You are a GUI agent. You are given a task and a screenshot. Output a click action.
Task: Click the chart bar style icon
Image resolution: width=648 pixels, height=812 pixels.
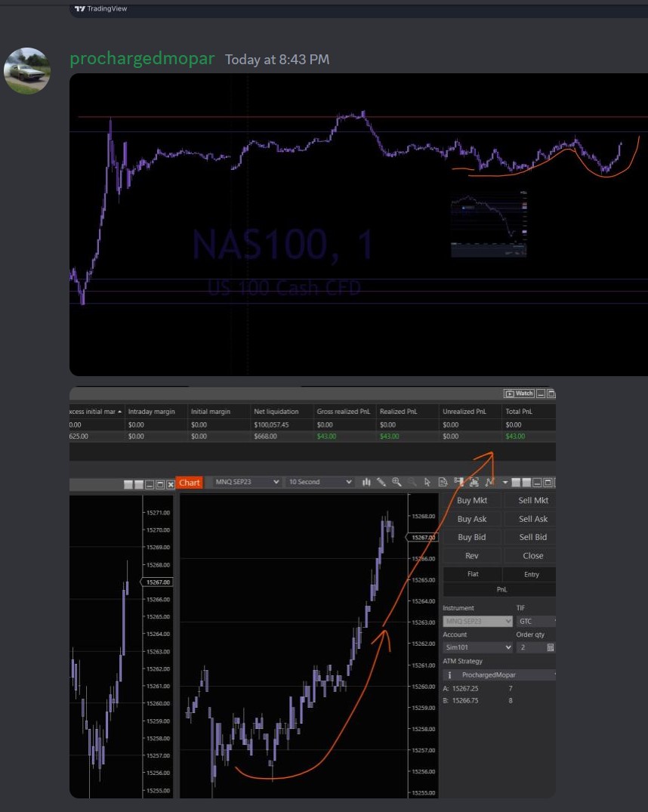(366, 482)
